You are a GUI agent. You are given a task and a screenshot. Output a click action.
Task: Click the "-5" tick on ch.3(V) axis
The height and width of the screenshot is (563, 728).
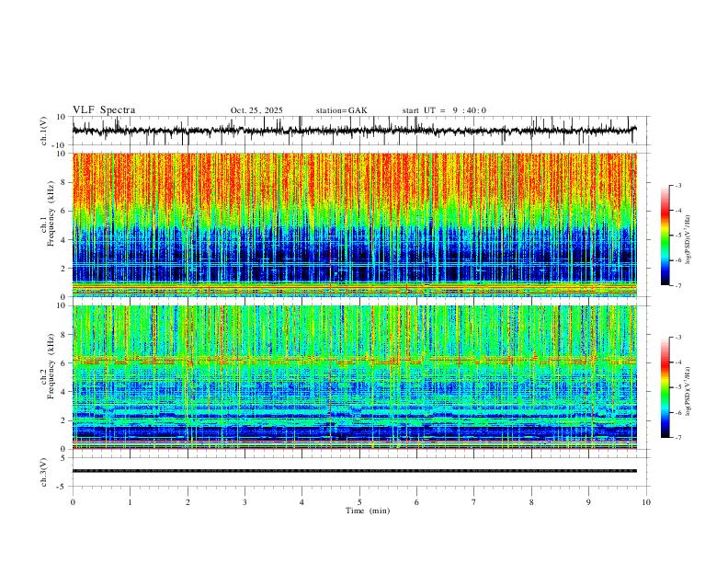63,487
